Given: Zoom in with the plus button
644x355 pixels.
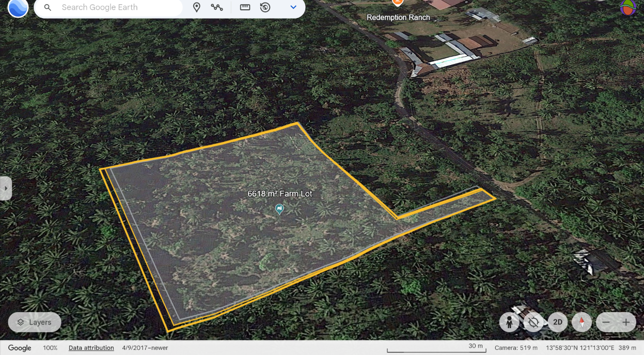Looking at the screenshot, I should [626, 322].
